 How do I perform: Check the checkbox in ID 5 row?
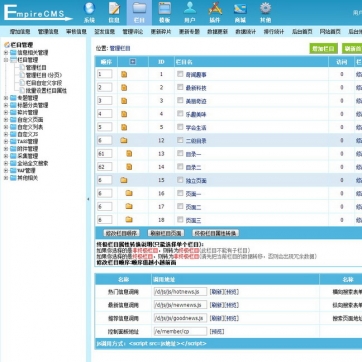tap(180, 127)
